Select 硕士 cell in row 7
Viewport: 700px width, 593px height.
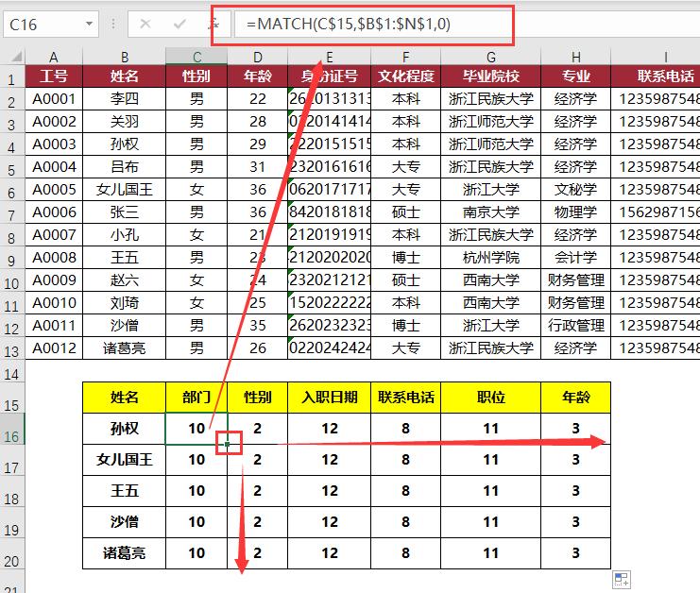click(405, 212)
